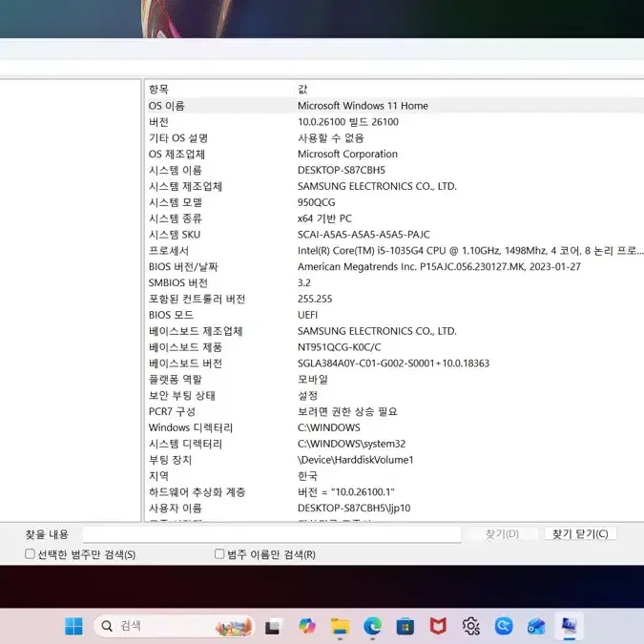This screenshot has height=644, width=644.
Task: Click the NT951QCG-K0C/C value
Action: (340, 347)
